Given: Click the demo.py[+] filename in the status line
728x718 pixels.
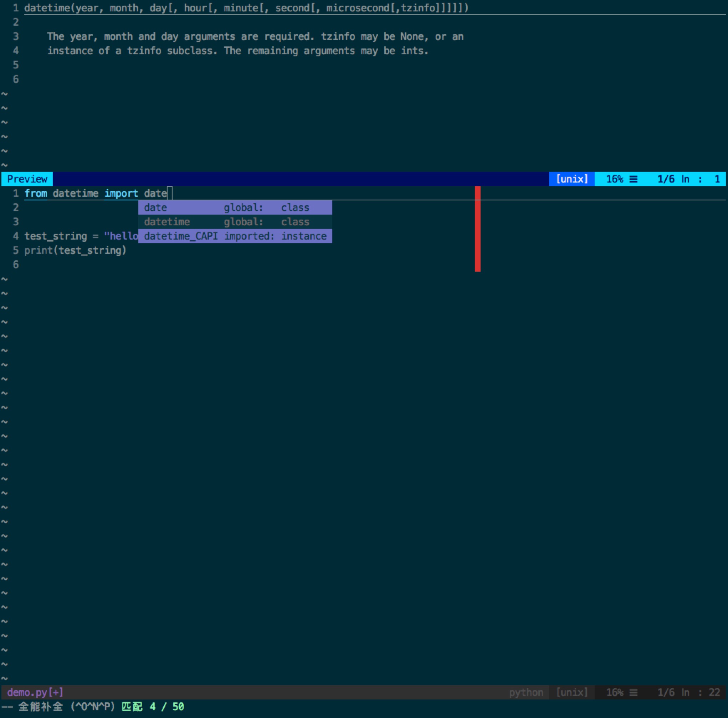Looking at the screenshot, I should pos(35,692).
